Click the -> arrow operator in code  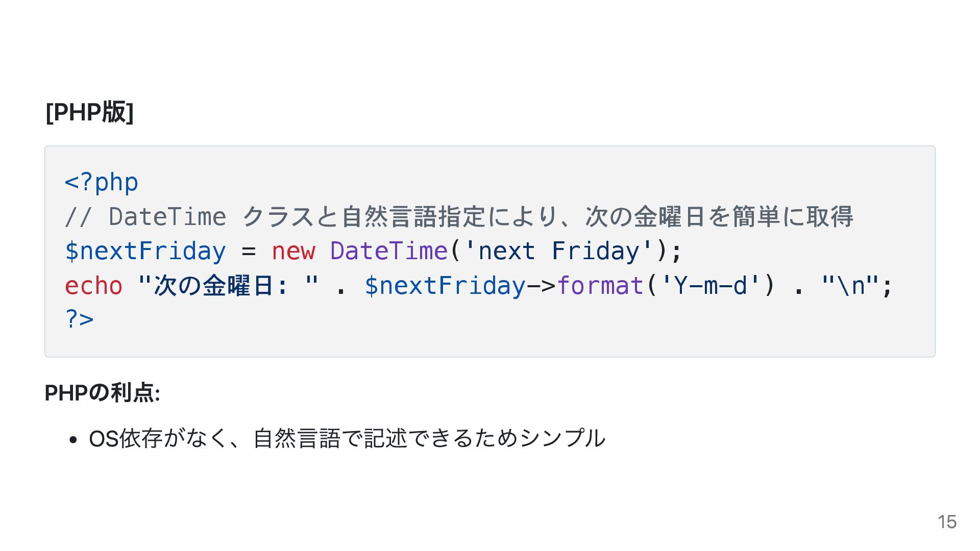click(541, 286)
